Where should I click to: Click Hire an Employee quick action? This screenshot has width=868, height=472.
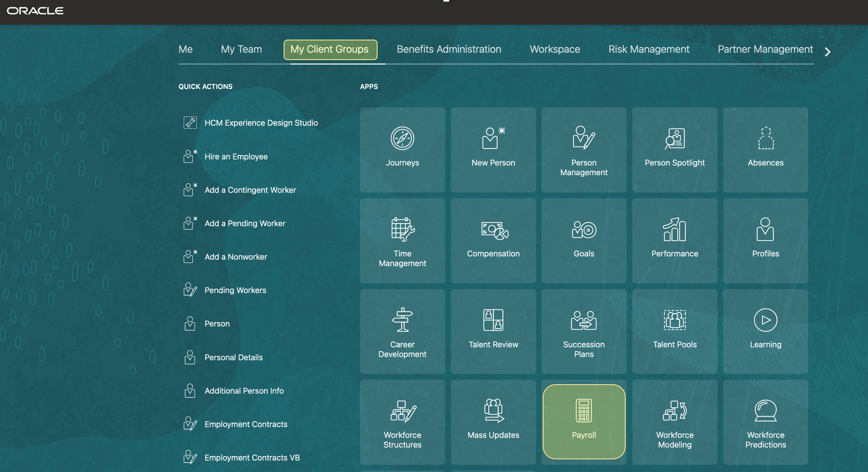[236, 156]
